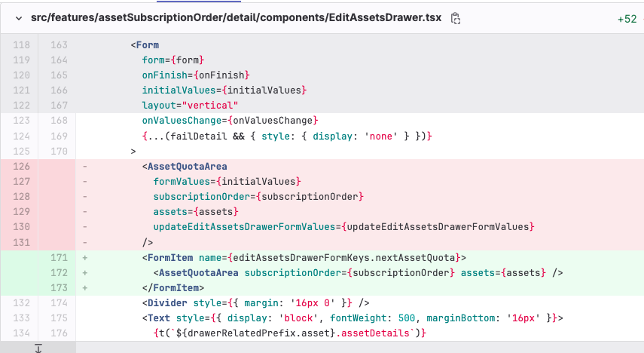Click the plus marker on added line 172
Viewport: 644px width, 353px height.
point(85,273)
